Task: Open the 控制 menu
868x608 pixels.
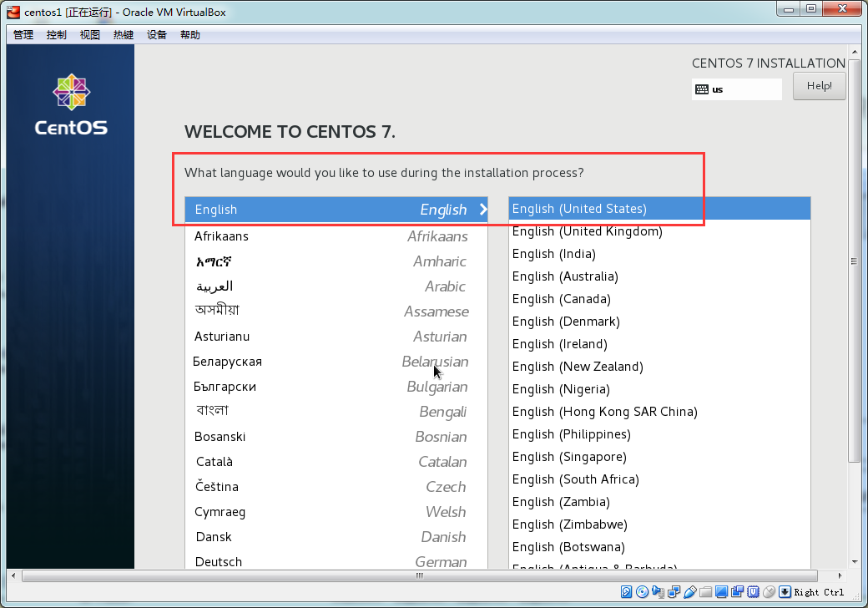Action: (57, 35)
